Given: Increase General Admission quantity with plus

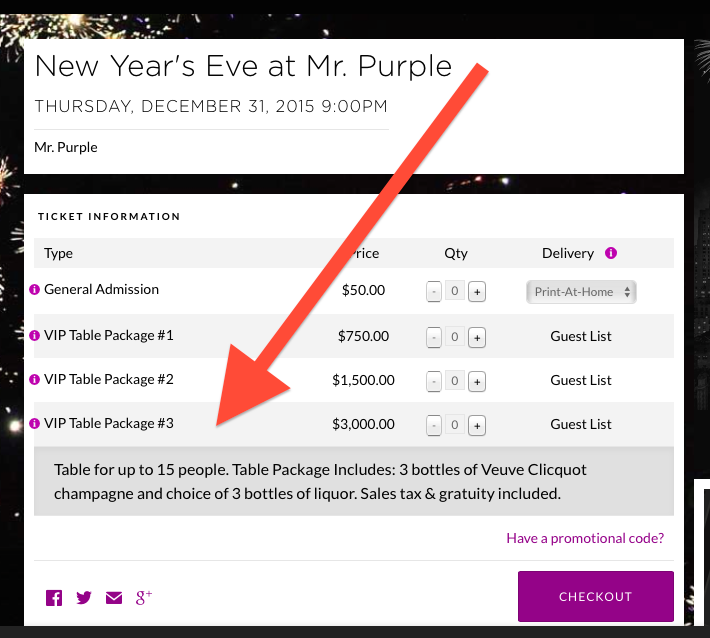Looking at the screenshot, I should tap(478, 292).
